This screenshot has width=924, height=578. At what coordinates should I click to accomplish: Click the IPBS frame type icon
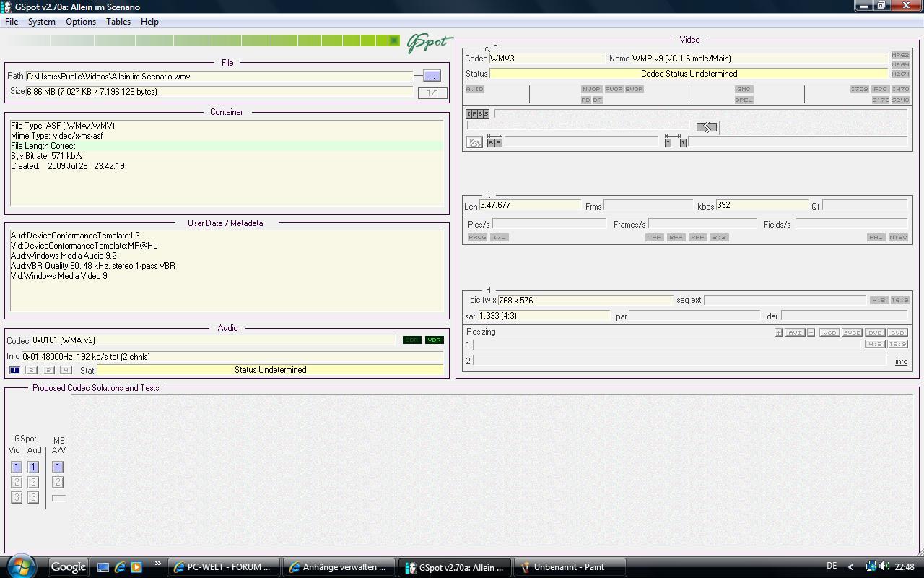(x=477, y=113)
